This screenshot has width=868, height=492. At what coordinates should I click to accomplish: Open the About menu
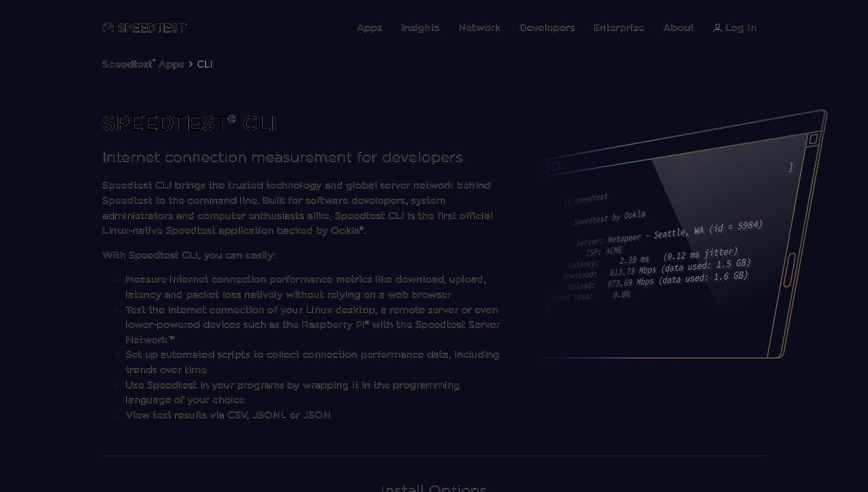(x=678, y=28)
